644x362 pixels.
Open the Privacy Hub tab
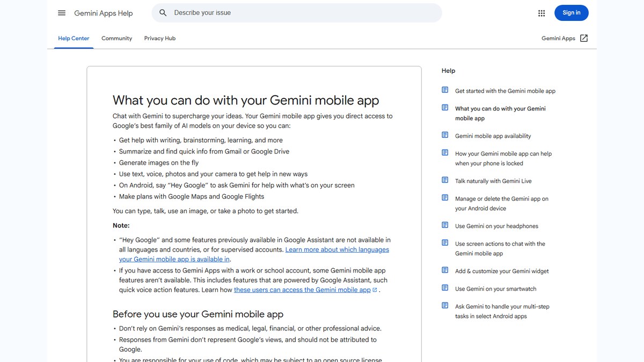point(160,38)
